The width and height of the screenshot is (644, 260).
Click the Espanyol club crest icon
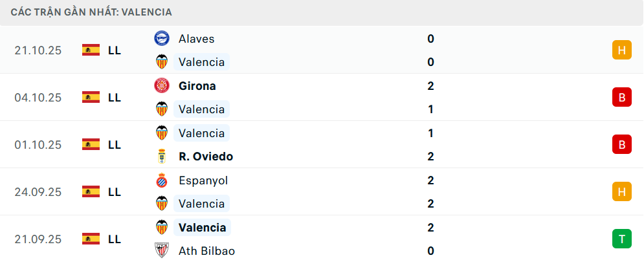pos(161,180)
